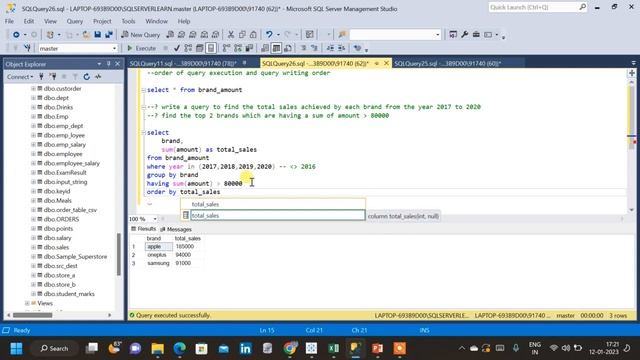Expand the Views folder node
The height and width of the screenshot is (360, 640).
pos(27,303)
